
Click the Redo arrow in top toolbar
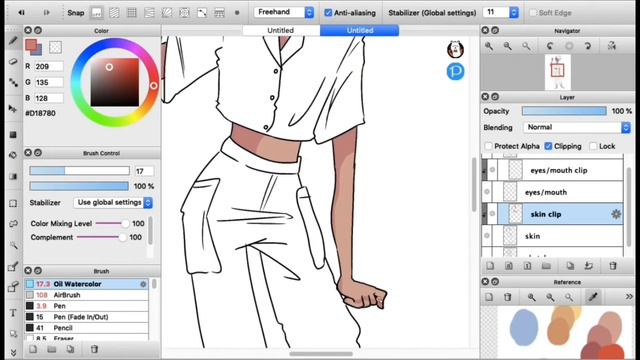pyautogui.click(x=46, y=13)
